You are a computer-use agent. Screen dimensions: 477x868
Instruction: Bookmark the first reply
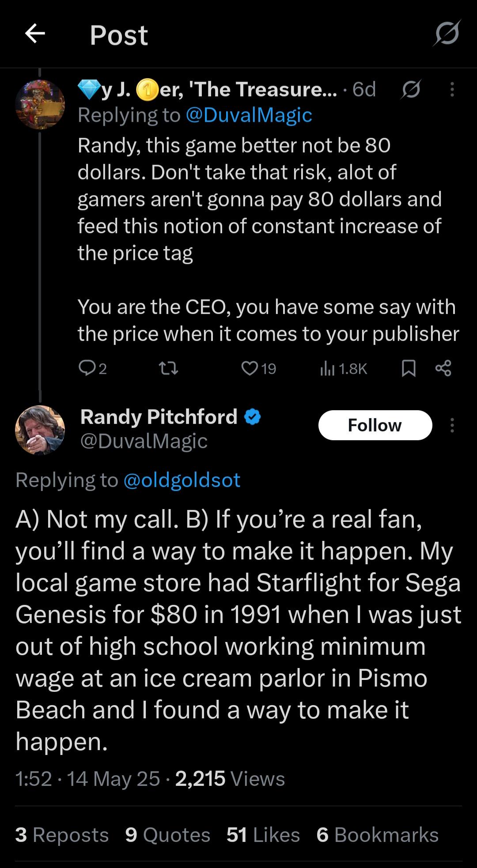coord(409,368)
